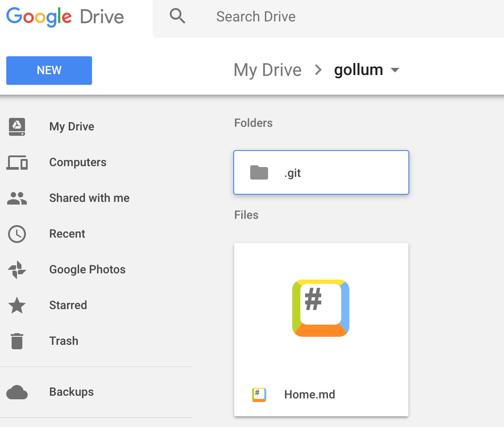Screen dimensions: 504x427
Task: Click the Computers device icon
Action: coord(17,162)
